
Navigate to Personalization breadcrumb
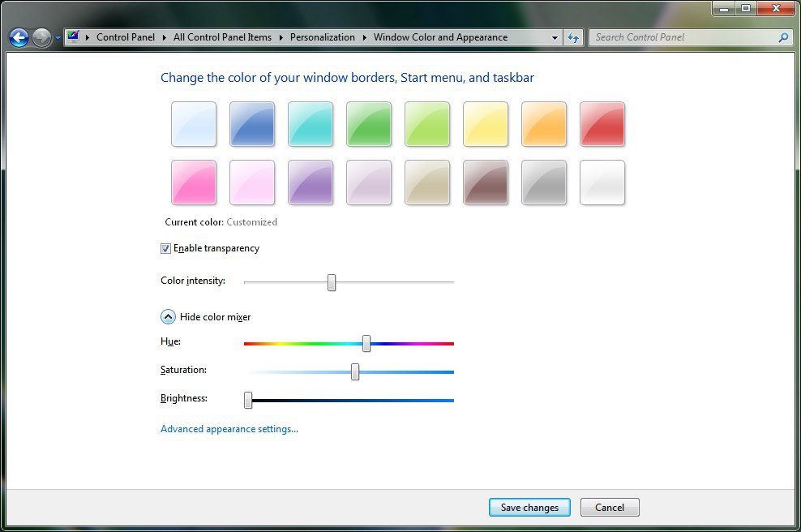pyautogui.click(x=323, y=37)
